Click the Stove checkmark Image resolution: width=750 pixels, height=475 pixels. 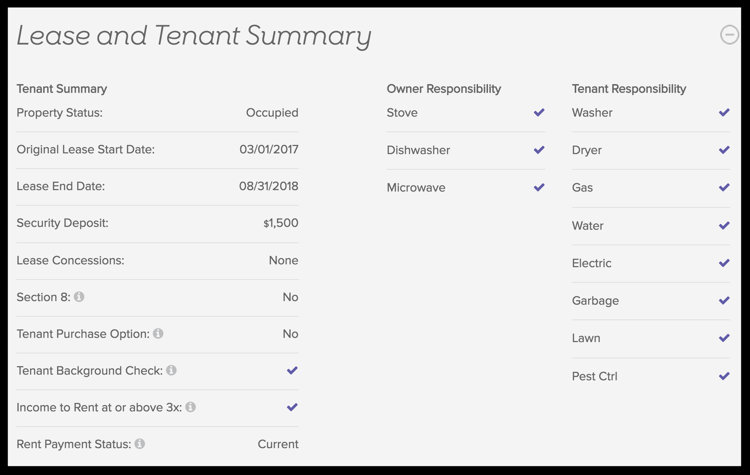click(x=539, y=112)
